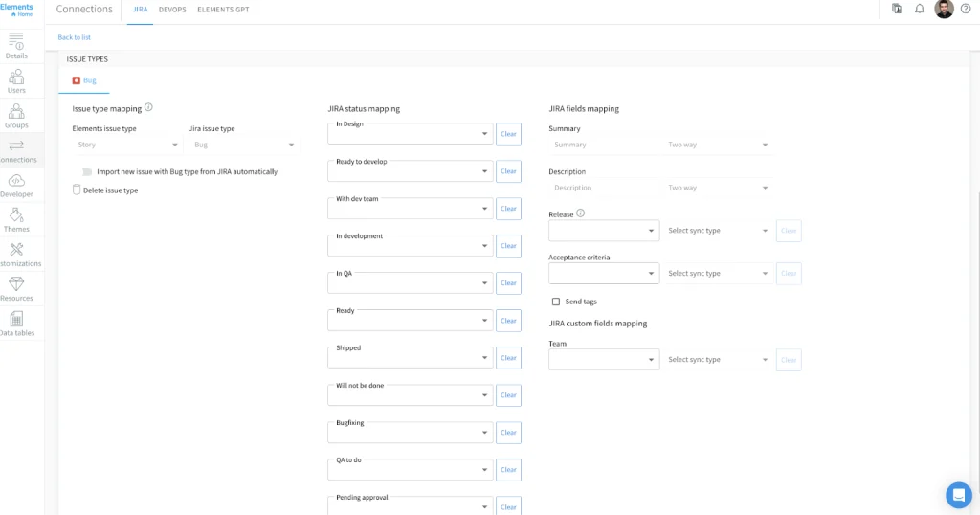Screen dimensions: 980x515
Task: Clear the Ready mapping
Action: point(509,321)
